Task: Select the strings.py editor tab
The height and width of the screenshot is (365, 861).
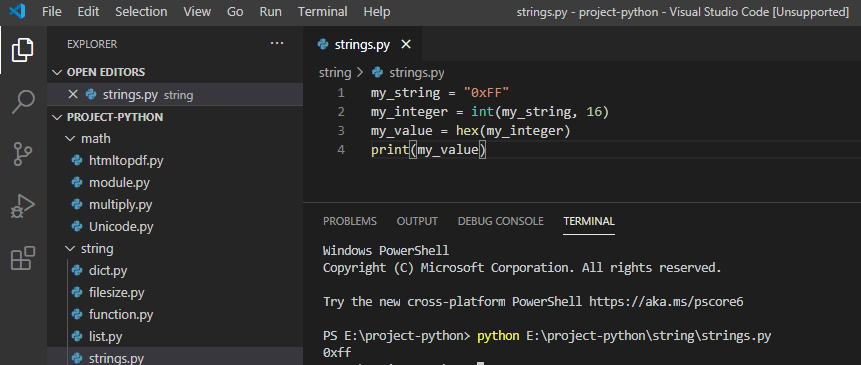Action: pos(362,44)
